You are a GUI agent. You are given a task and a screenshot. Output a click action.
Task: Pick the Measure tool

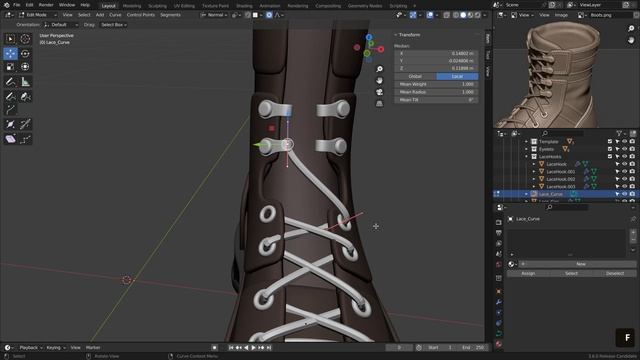click(x=25, y=82)
